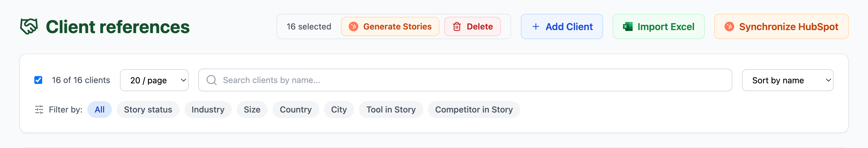The height and width of the screenshot is (148, 868).
Task: Click the Add Client button
Action: (x=562, y=26)
